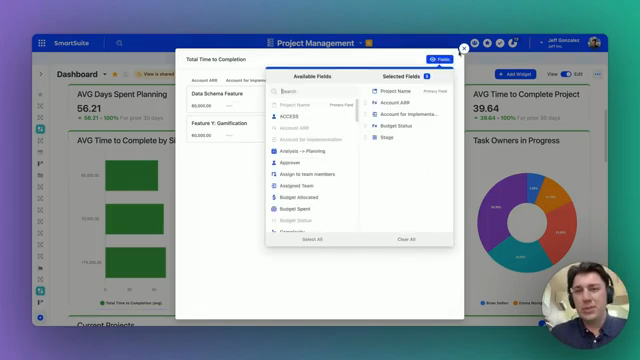Click the search magnifier in top bar
This screenshot has height=360, width=640.
(119, 43)
